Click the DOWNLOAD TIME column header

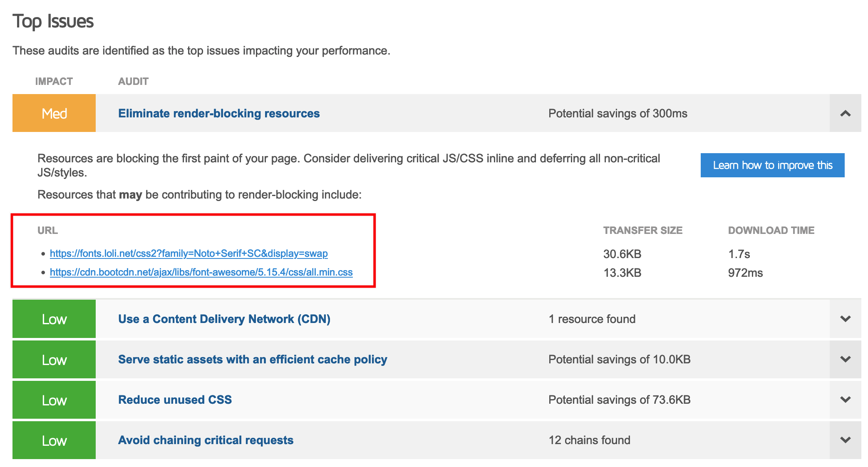pyautogui.click(x=771, y=230)
